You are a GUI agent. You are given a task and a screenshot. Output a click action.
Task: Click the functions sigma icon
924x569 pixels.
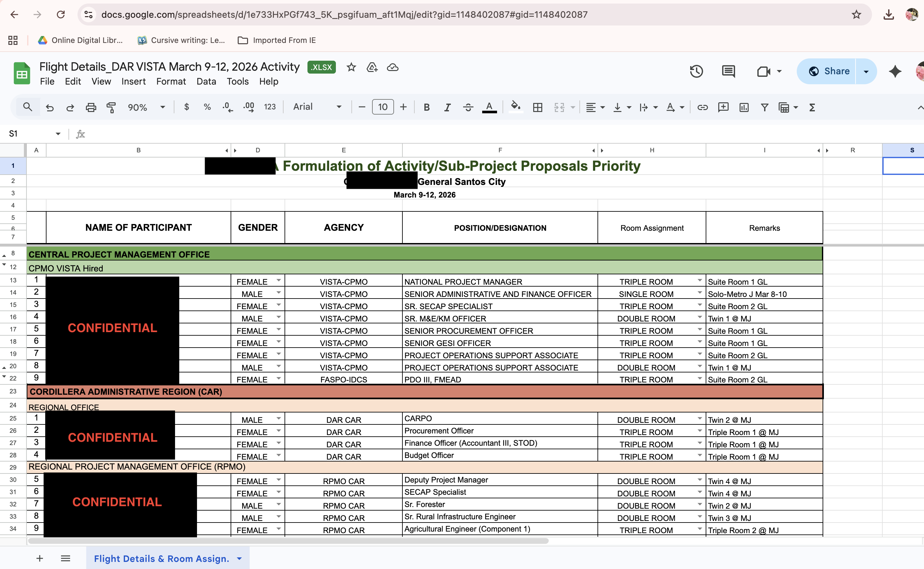coord(812,107)
